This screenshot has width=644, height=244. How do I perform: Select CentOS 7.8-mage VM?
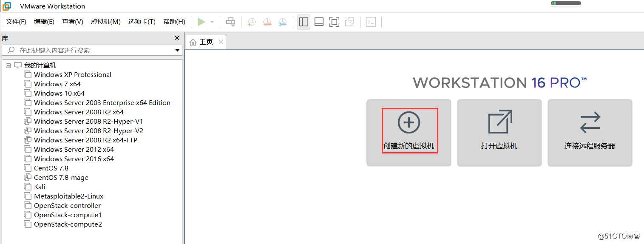(x=61, y=178)
